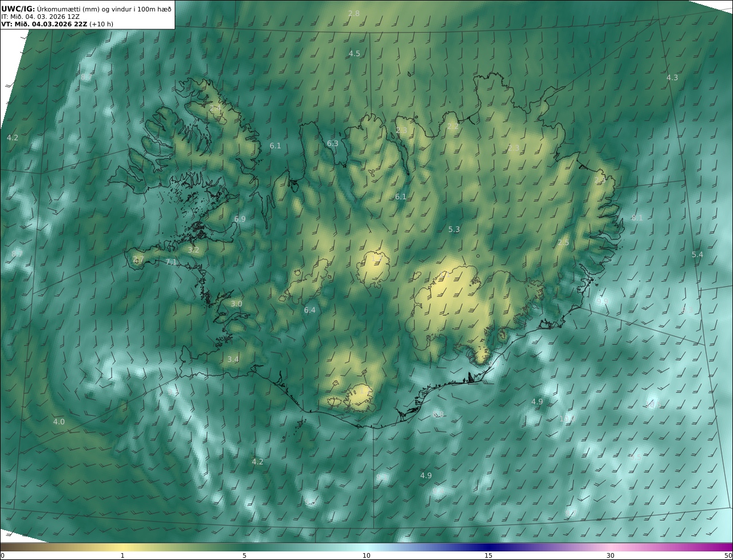
Task: Click the 7.1 value label
Action: coord(171,262)
